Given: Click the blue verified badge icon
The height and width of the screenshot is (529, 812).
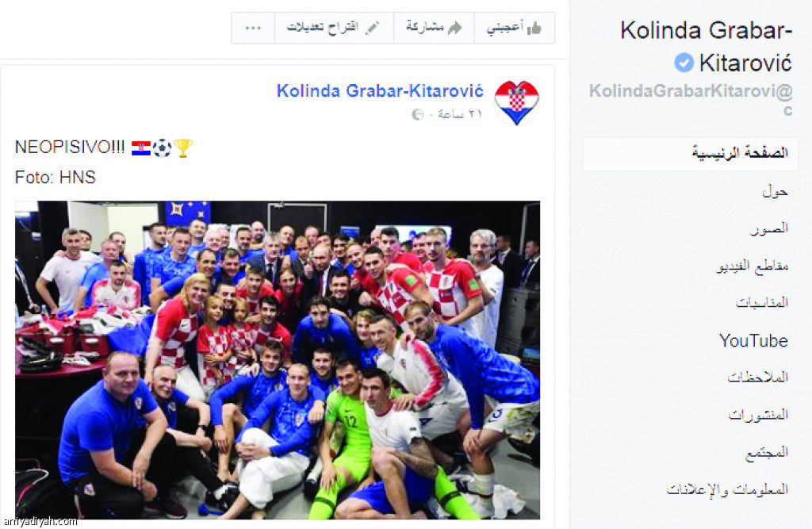Looking at the screenshot, I should coord(684,63).
